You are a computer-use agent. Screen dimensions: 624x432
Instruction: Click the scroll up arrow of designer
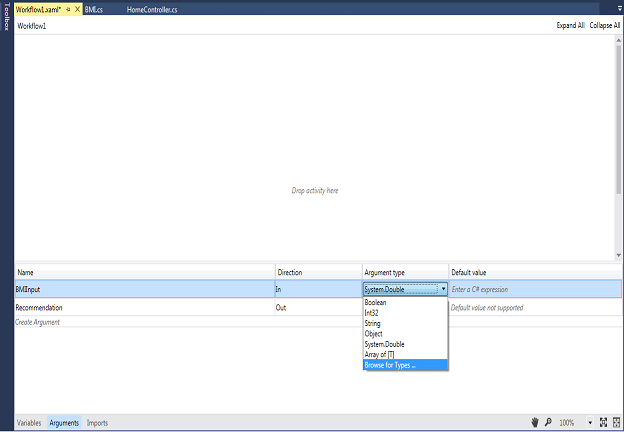click(618, 40)
